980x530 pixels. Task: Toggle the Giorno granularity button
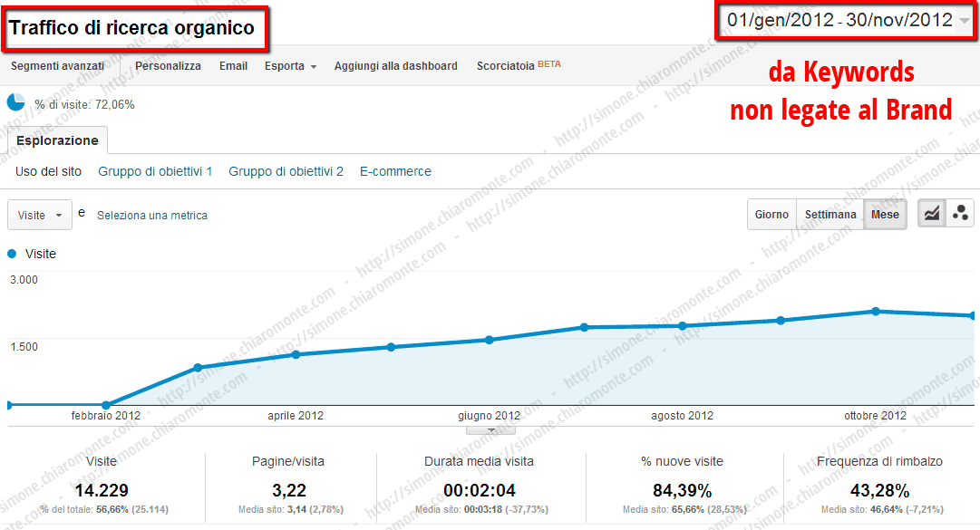(771, 214)
